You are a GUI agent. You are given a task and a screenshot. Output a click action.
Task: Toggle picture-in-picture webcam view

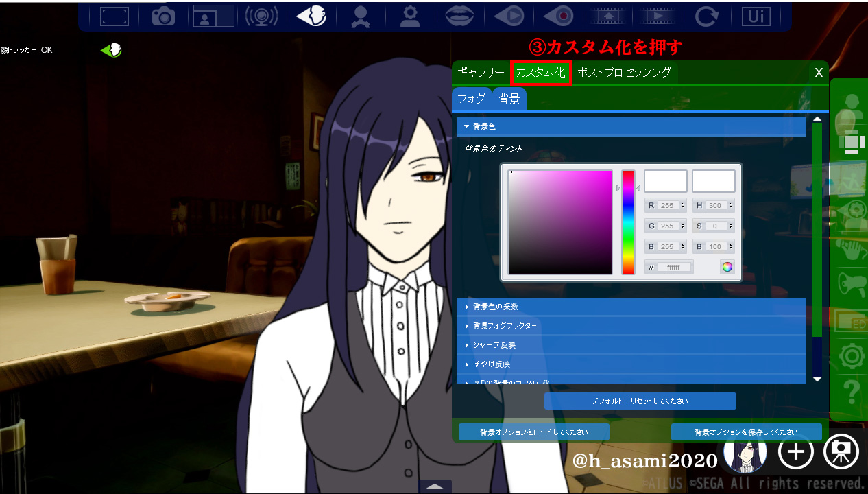click(x=213, y=16)
